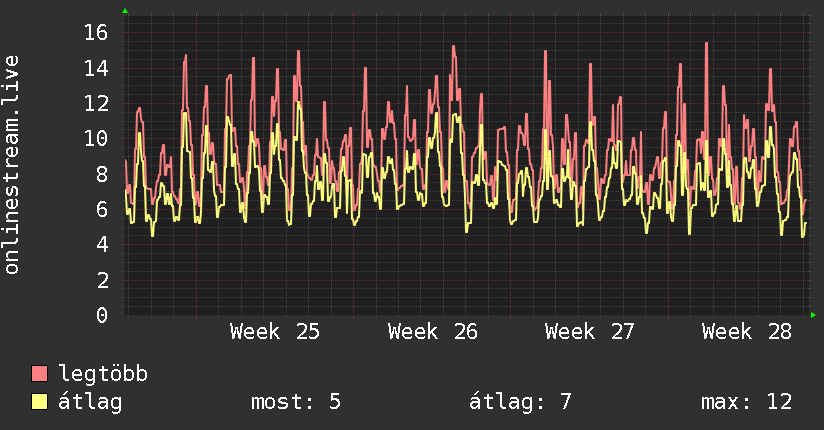Click the 16 y-axis tick label
824x430 pixels.
96,33
